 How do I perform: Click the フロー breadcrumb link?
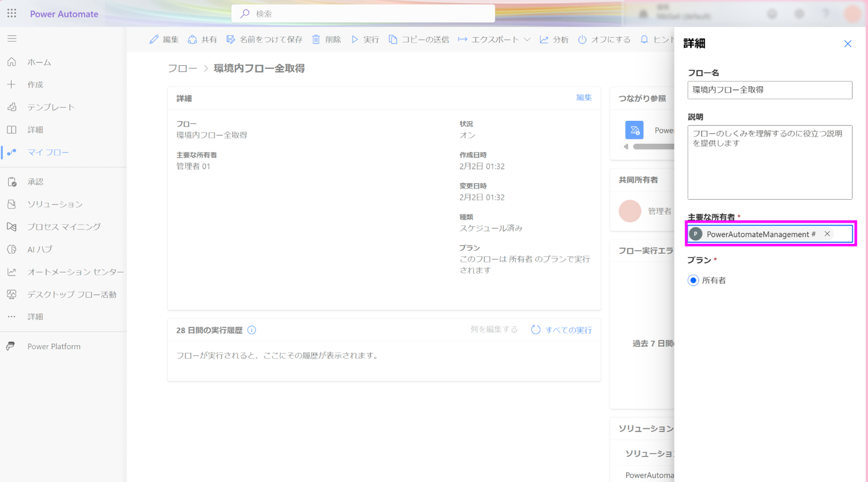182,68
